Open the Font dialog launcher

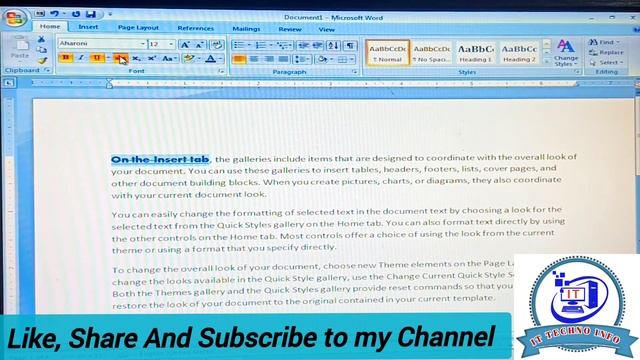pyautogui.click(x=221, y=71)
